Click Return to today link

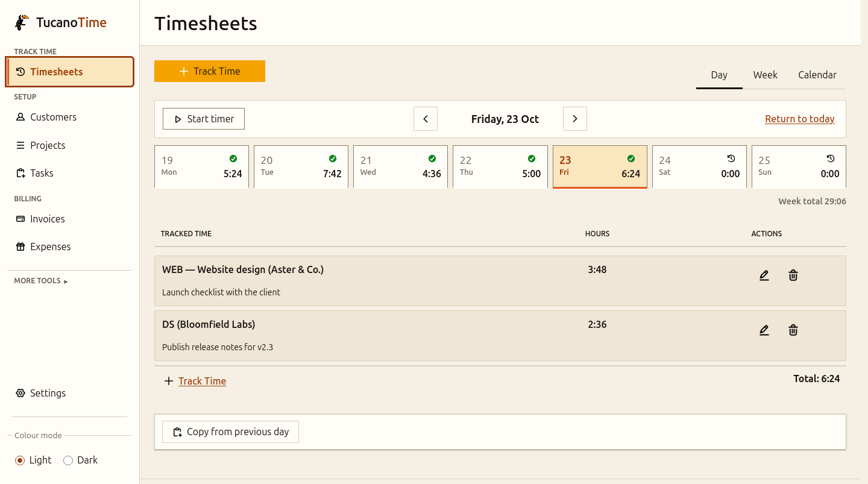coord(800,119)
